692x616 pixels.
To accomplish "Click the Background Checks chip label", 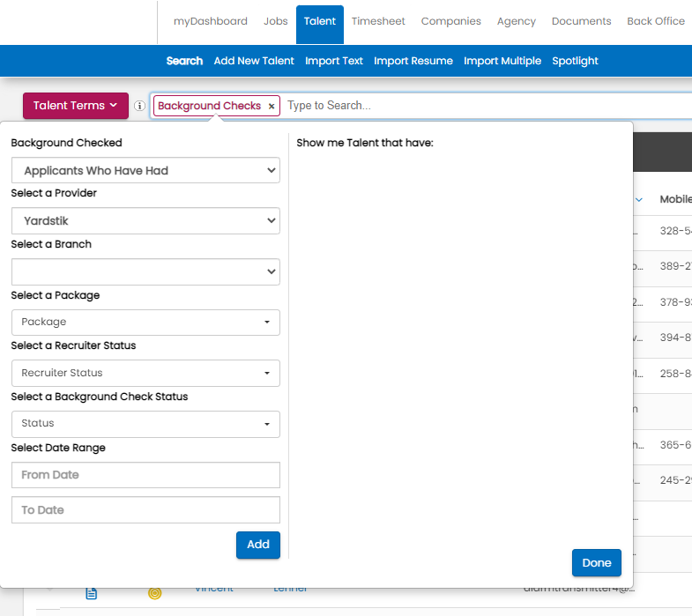I will click(x=209, y=106).
